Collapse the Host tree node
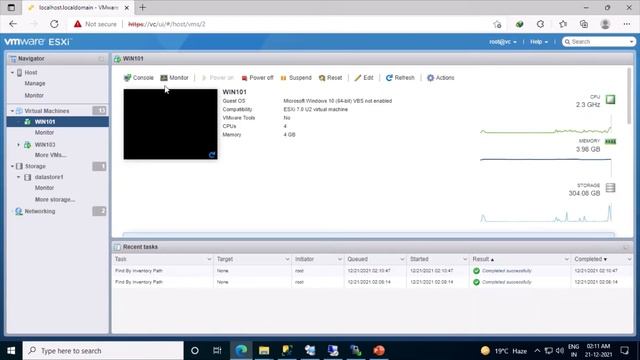Viewport: 640px width, 360px height. (x=12, y=72)
